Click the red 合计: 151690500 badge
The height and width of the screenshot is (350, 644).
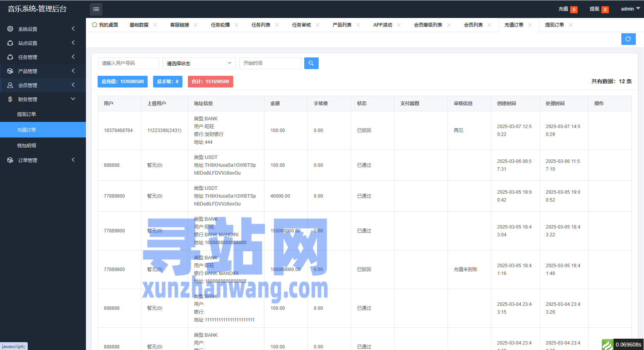(211, 82)
